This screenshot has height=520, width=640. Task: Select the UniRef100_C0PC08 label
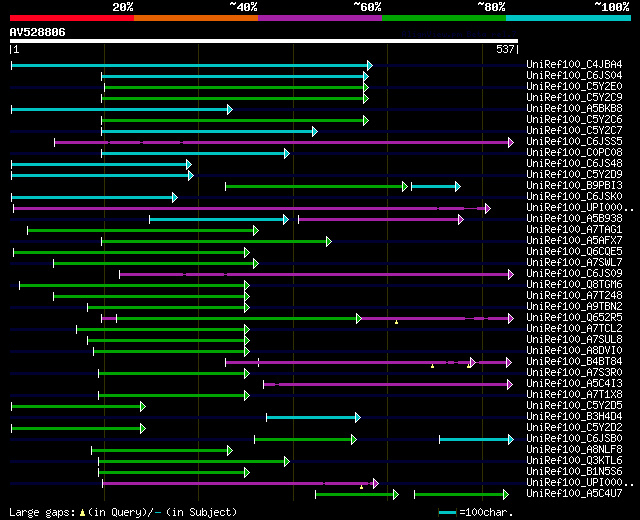(574, 153)
